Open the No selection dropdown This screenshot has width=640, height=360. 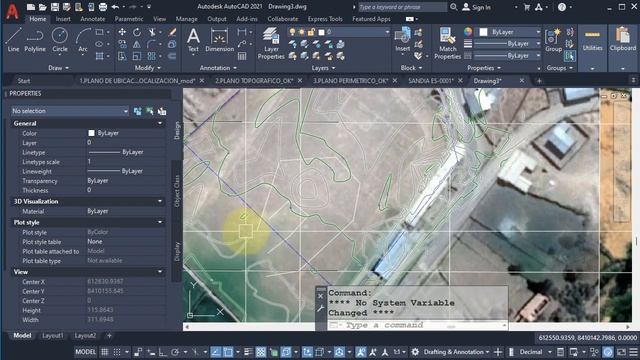click(69, 111)
